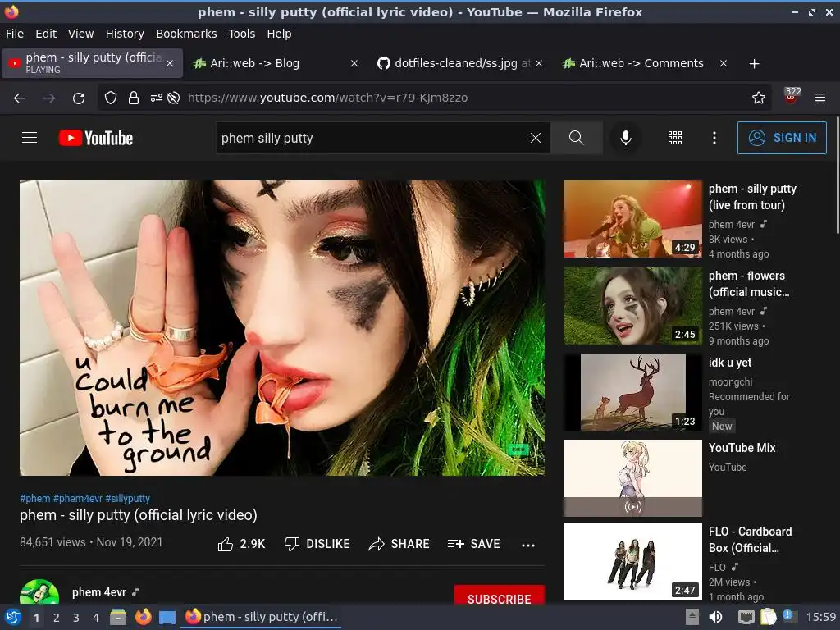The height and width of the screenshot is (630, 840).
Task: Open the History menu
Action: 125,34
